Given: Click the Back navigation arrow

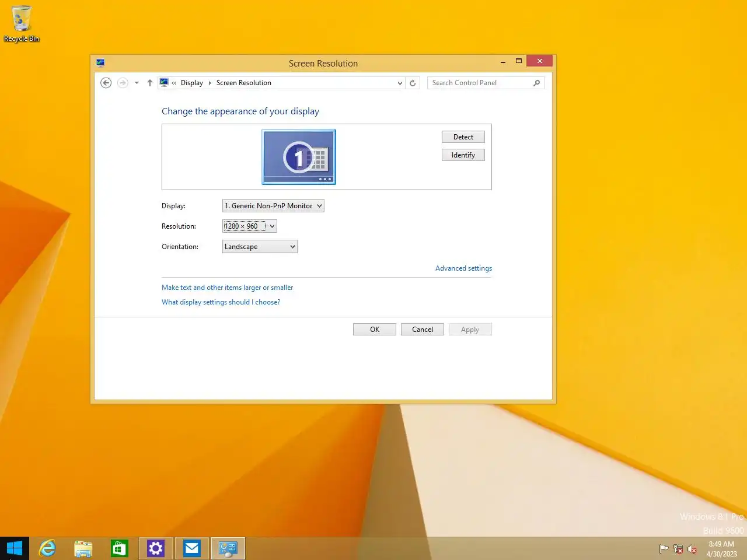Looking at the screenshot, I should click(106, 83).
